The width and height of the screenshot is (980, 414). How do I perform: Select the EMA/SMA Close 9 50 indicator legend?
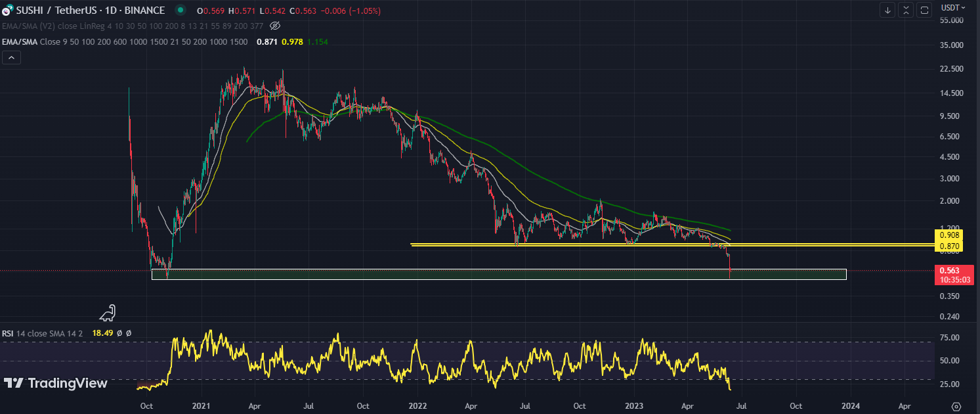point(125,41)
